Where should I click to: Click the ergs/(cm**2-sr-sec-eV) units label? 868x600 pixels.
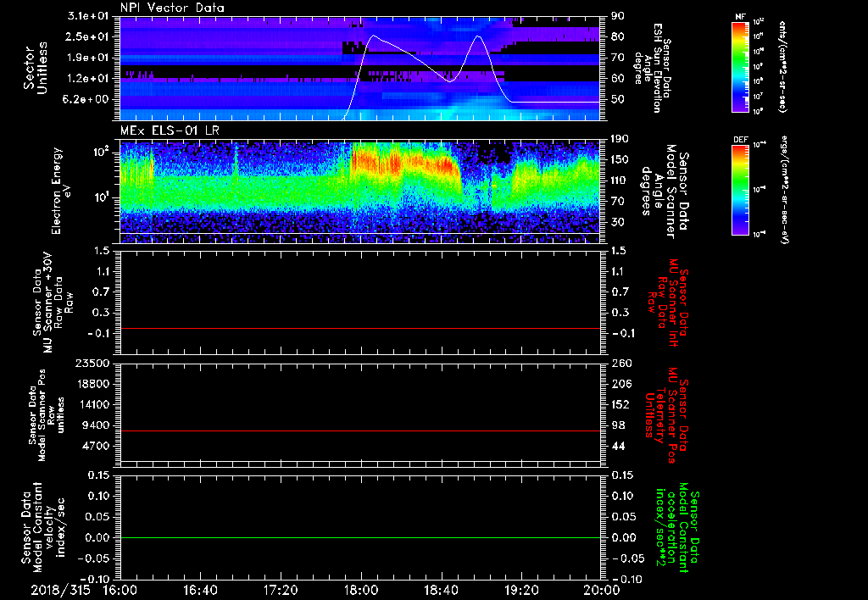tap(785, 191)
